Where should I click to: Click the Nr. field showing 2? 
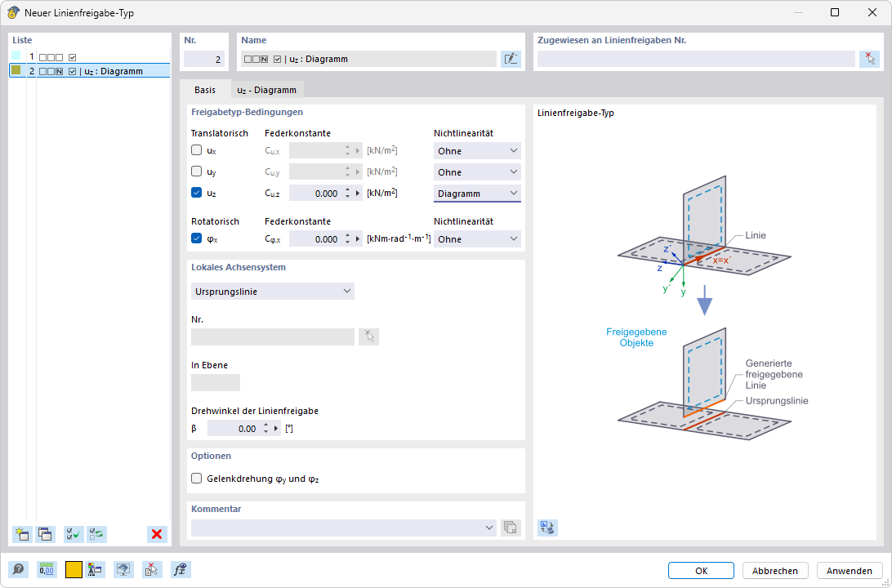(x=204, y=59)
